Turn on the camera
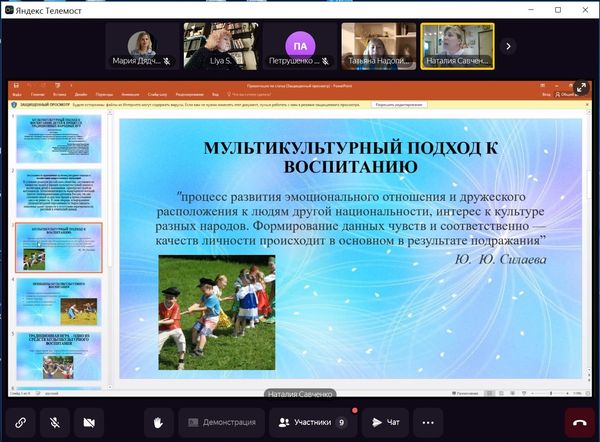This screenshot has height=442, width=600. pos(92,422)
